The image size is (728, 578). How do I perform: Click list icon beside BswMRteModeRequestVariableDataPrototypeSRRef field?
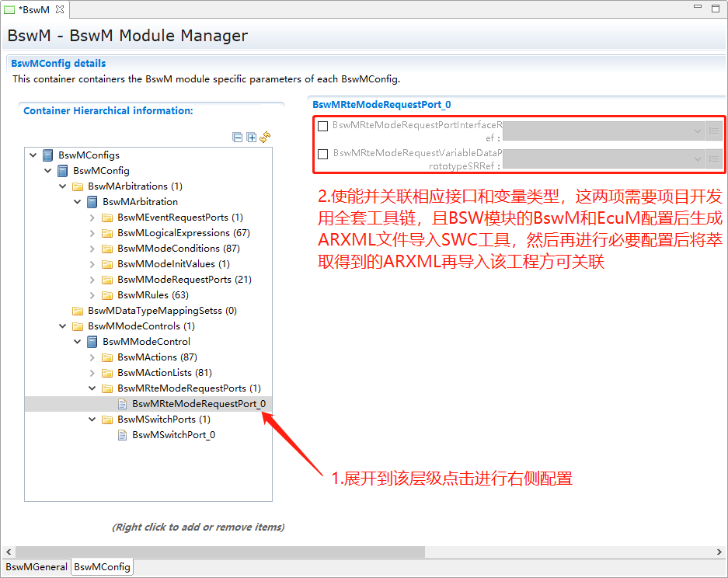pos(714,159)
